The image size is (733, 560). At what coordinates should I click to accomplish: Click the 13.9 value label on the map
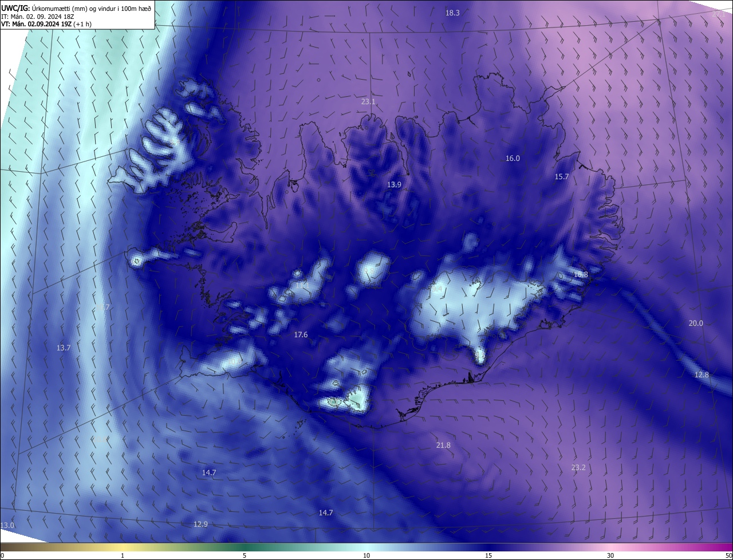pos(394,184)
